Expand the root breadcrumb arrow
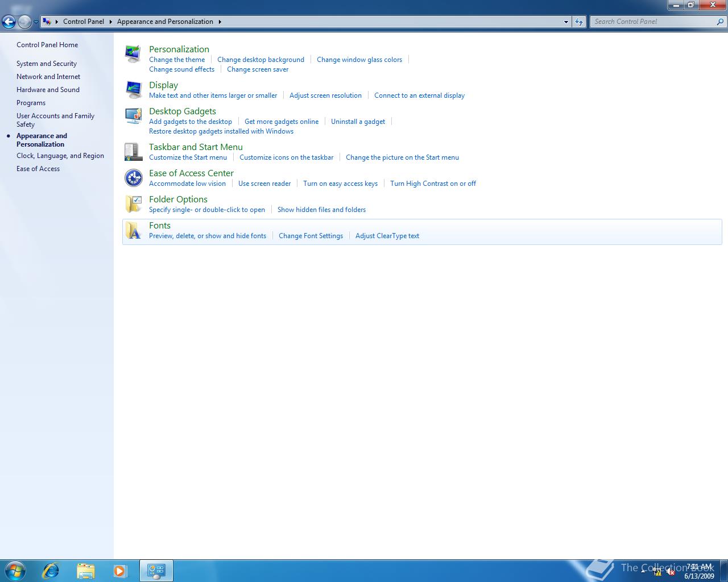This screenshot has height=582, width=728. (57, 22)
